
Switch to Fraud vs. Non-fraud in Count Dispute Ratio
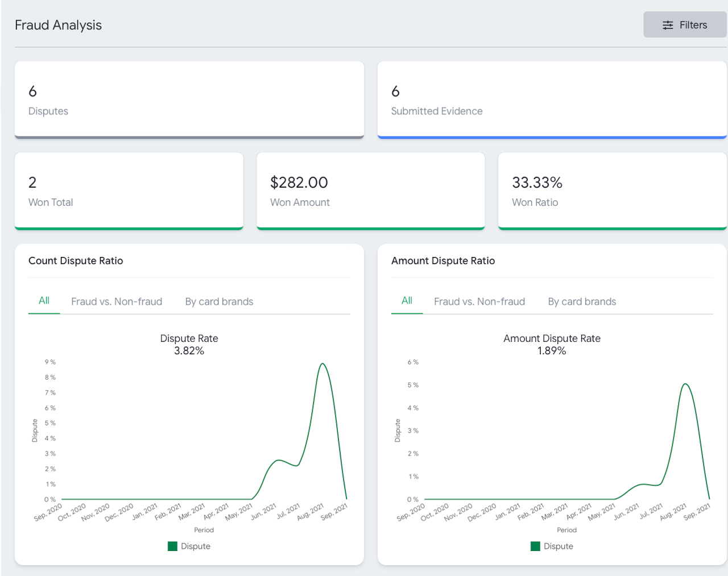click(117, 301)
